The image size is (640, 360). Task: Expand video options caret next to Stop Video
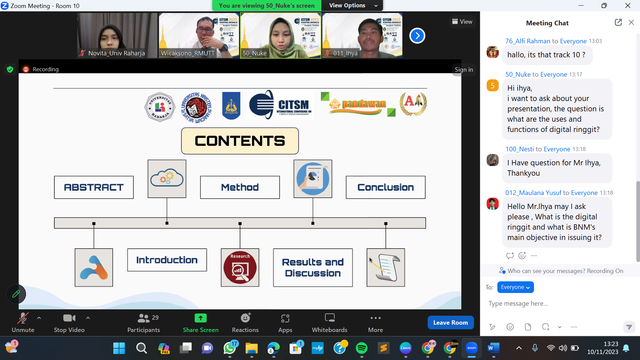pyautogui.click(x=88, y=318)
